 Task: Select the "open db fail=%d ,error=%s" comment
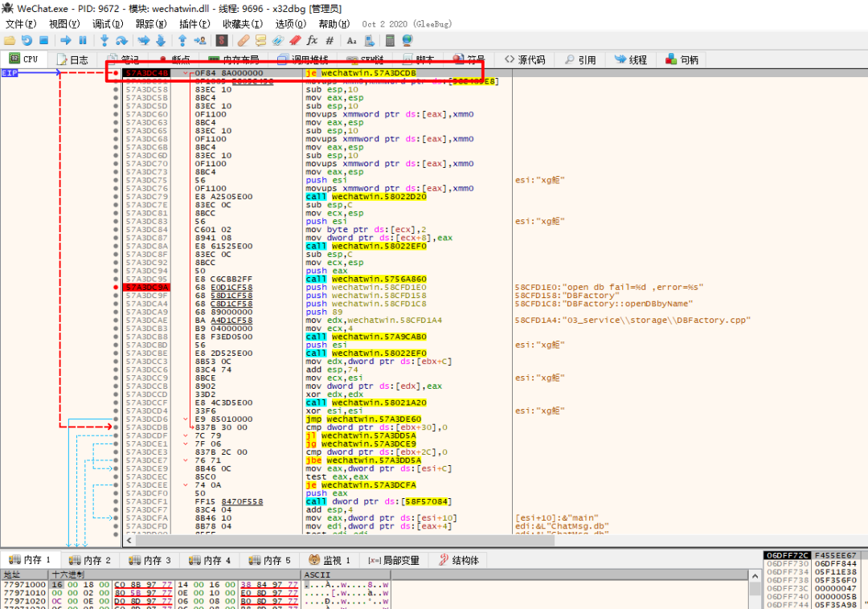click(609, 288)
